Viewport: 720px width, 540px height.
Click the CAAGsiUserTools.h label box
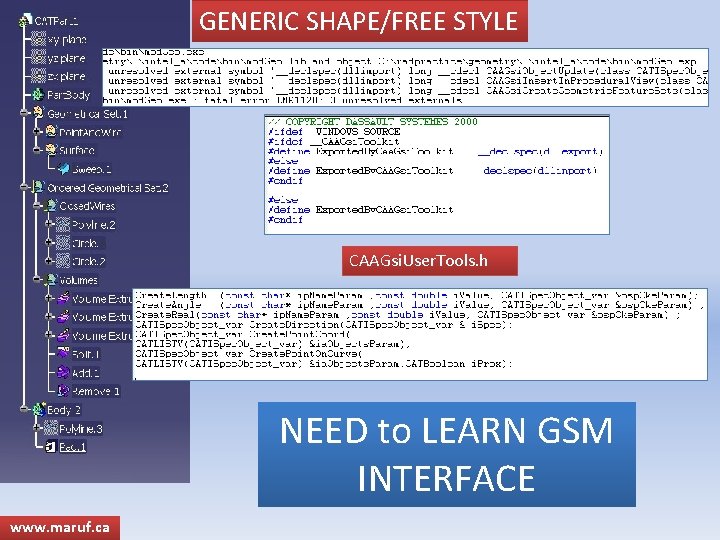coord(430,261)
